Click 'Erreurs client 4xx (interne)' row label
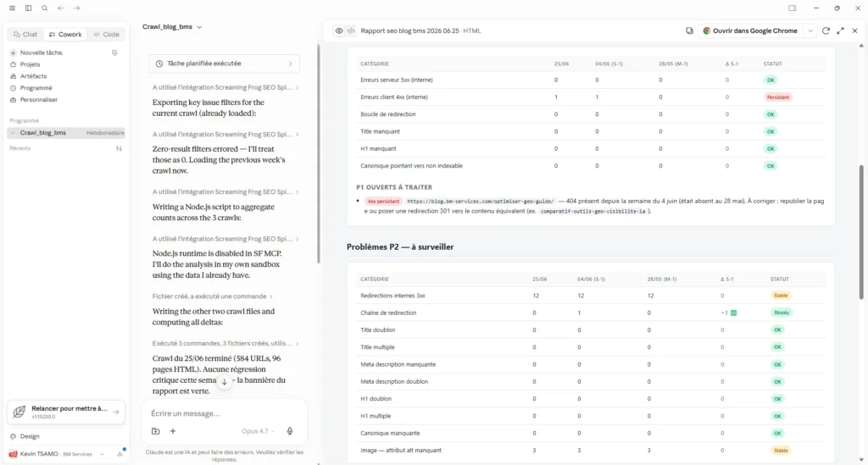Viewport: 868px width, 465px height. (x=393, y=97)
